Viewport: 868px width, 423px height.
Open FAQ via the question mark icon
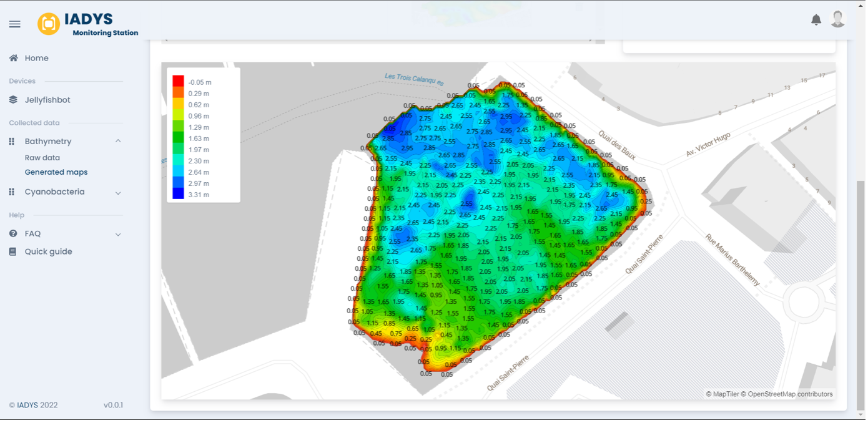(13, 233)
